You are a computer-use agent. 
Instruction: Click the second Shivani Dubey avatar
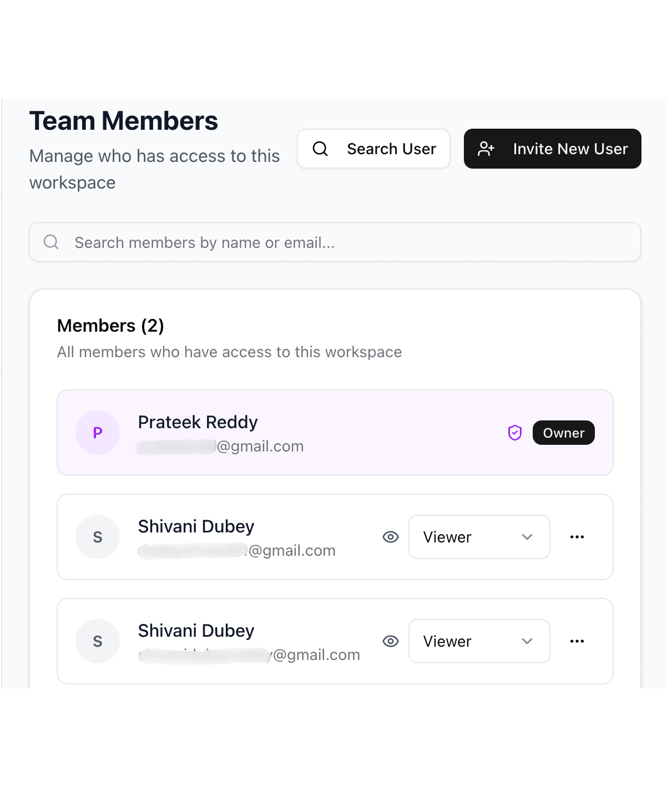click(x=98, y=641)
